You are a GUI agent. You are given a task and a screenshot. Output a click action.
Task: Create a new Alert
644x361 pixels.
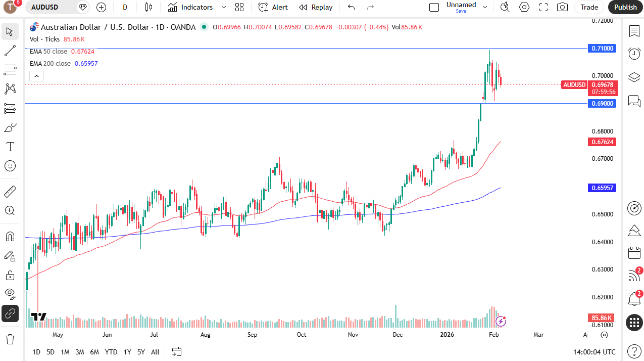[x=273, y=7]
